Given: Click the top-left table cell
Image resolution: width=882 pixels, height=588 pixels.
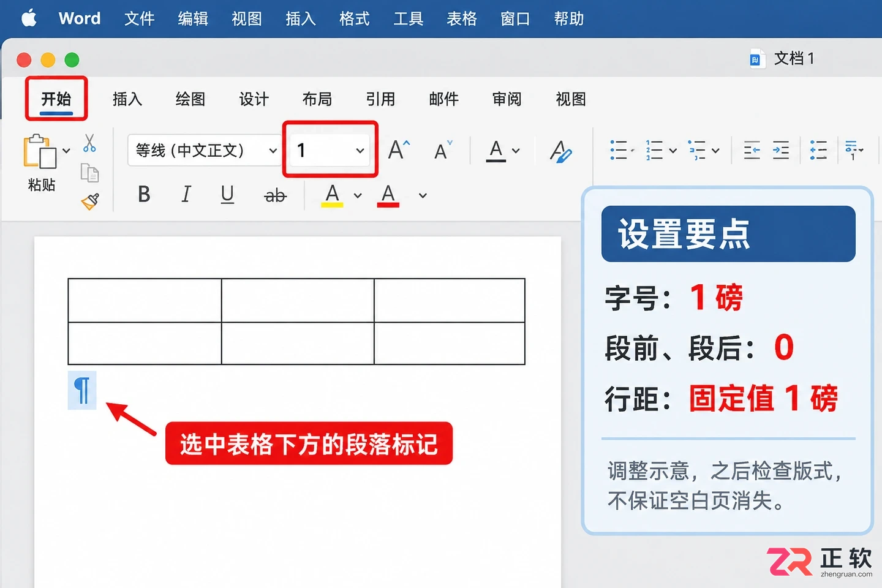Looking at the screenshot, I should point(145,300).
